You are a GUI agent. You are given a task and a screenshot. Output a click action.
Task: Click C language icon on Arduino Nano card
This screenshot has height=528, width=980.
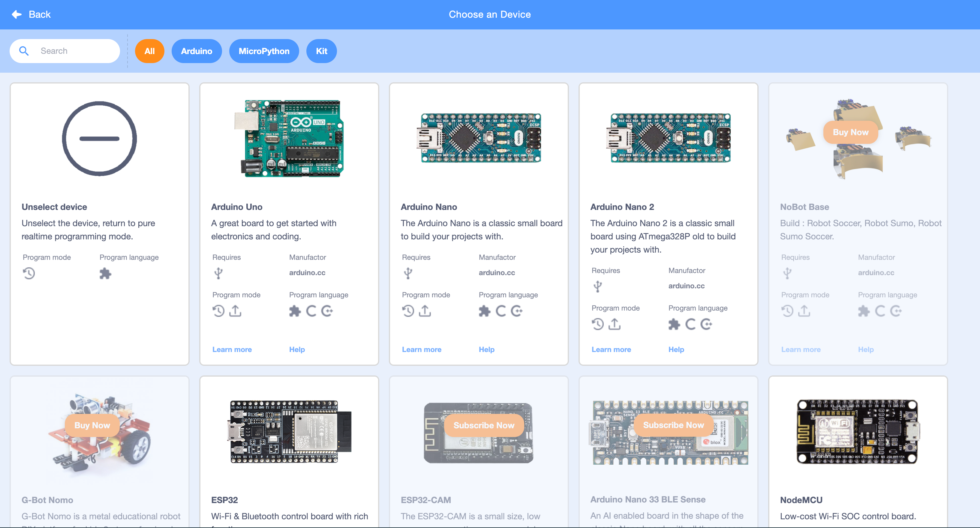click(x=501, y=311)
